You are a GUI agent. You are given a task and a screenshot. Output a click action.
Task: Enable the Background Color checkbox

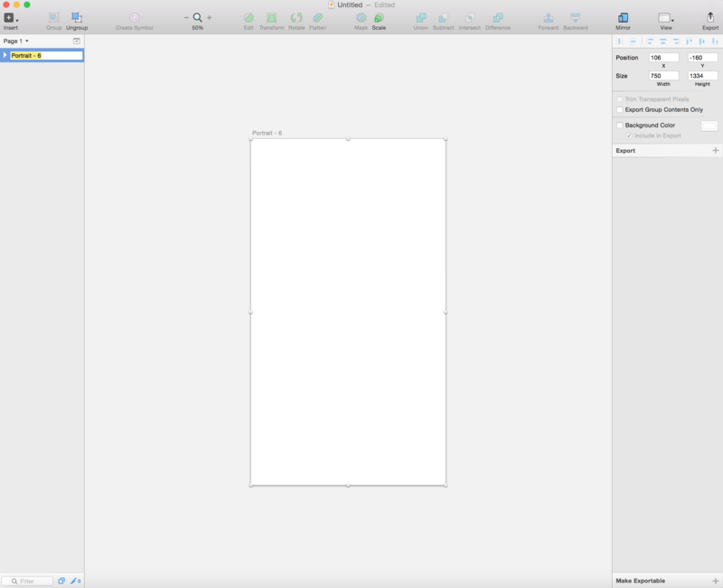[x=620, y=125]
